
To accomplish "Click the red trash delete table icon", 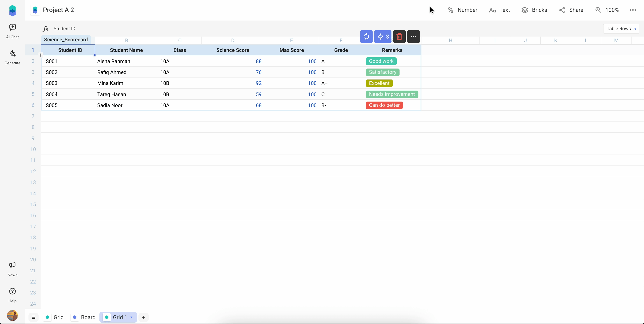I will point(399,37).
